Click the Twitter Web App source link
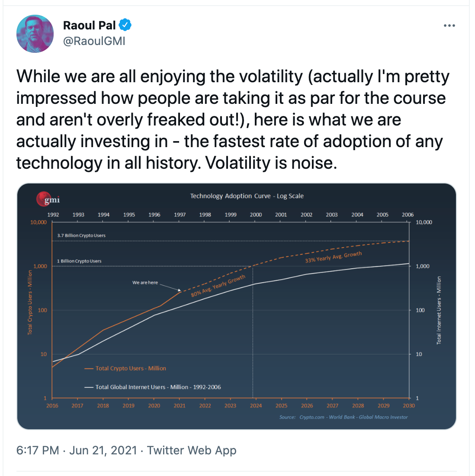475x476 pixels. [x=192, y=450]
